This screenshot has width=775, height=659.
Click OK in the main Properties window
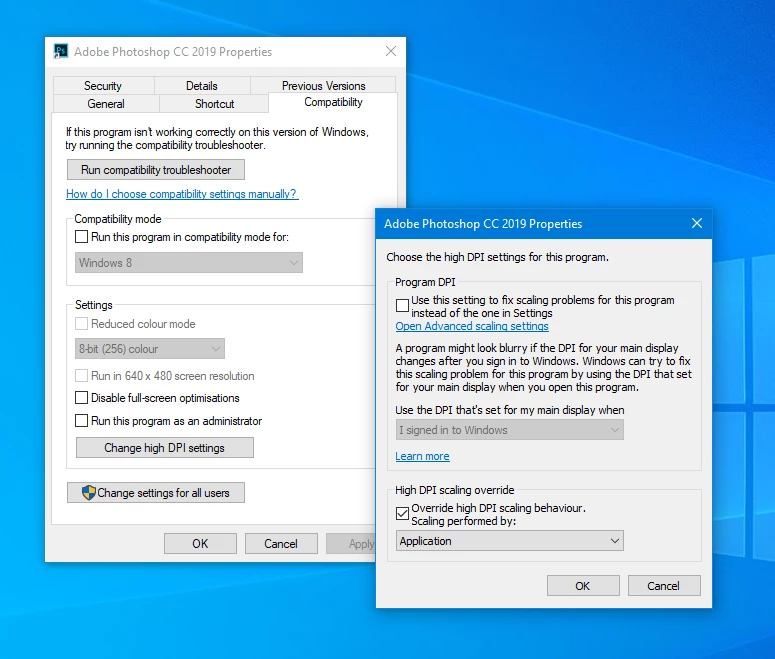200,544
